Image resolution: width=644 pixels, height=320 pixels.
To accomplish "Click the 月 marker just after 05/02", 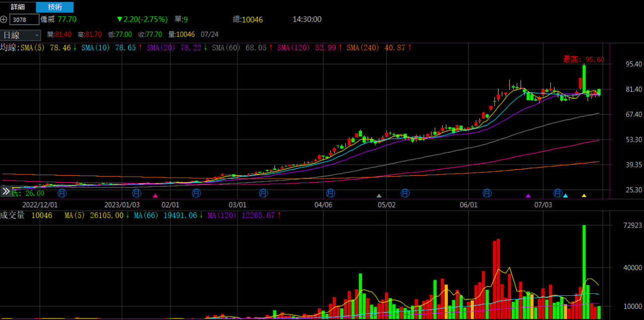I will coord(405,193).
